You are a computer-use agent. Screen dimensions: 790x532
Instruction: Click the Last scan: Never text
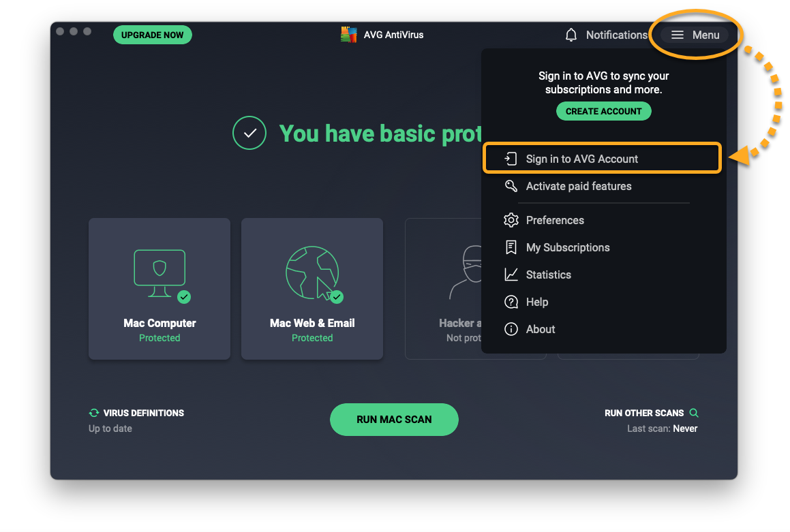tap(662, 428)
